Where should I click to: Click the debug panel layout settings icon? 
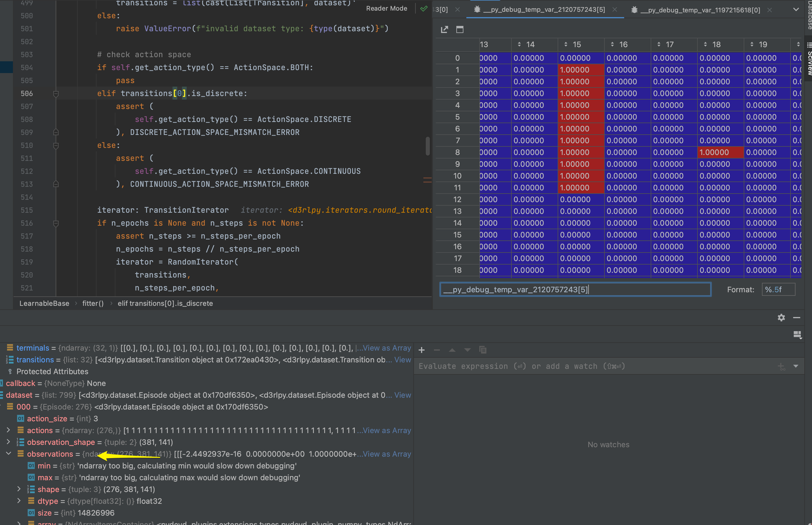tap(797, 334)
